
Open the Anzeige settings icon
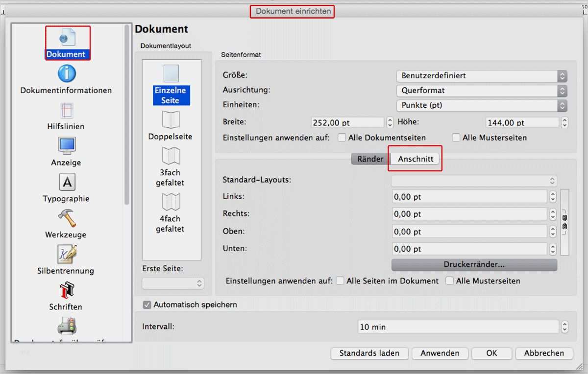tap(67, 146)
